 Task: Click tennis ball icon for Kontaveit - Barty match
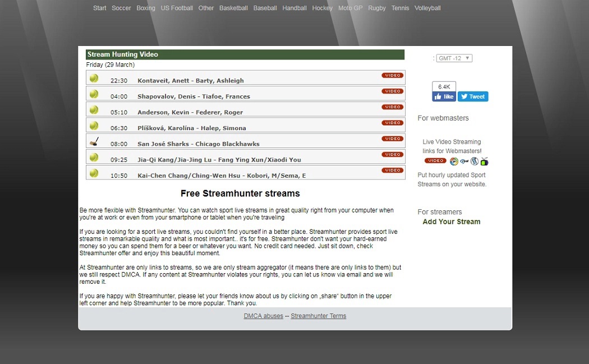pyautogui.click(x=94, y=78)
